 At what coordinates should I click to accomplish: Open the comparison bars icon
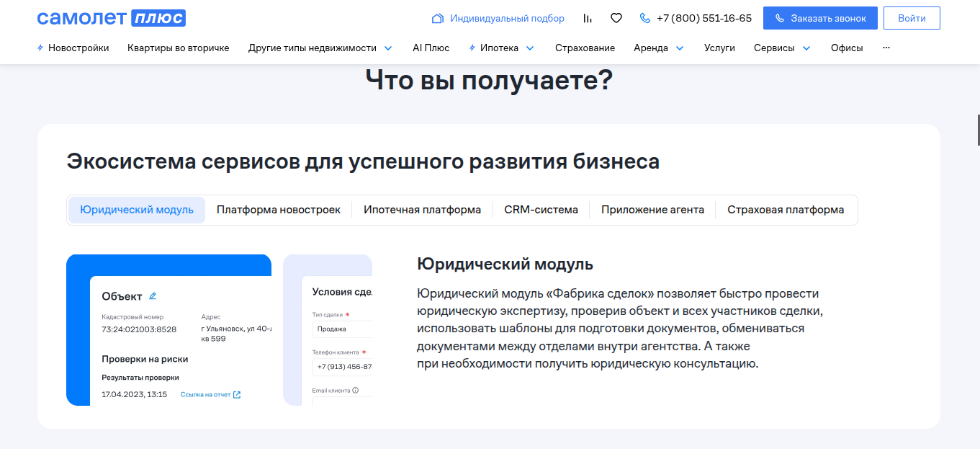[588, 18]
